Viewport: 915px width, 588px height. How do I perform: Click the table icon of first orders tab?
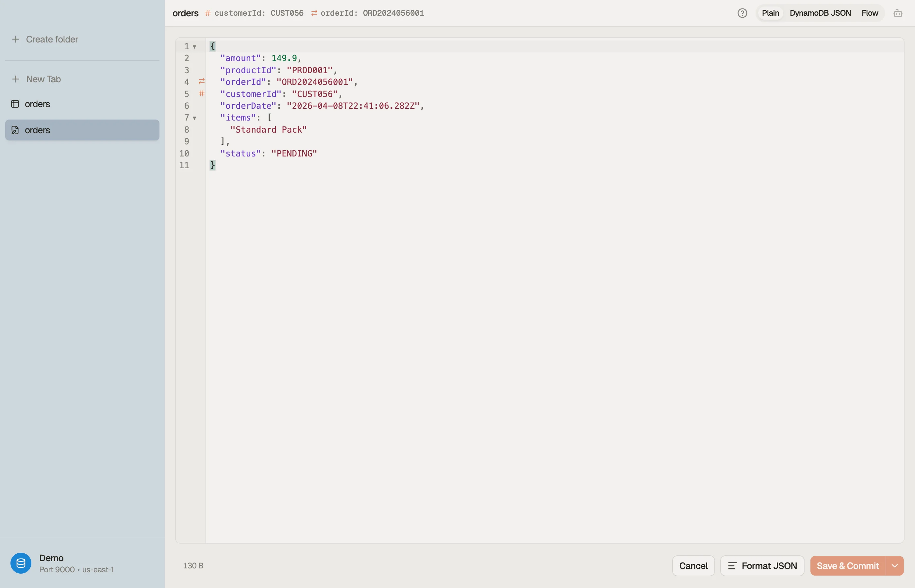tap(15, 104)
